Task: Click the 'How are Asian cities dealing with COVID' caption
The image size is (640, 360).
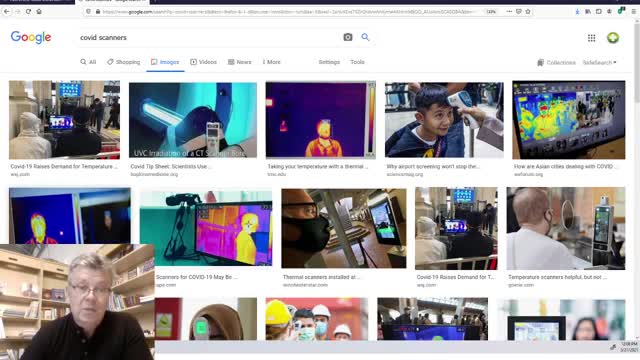Action: pos(566,167)
